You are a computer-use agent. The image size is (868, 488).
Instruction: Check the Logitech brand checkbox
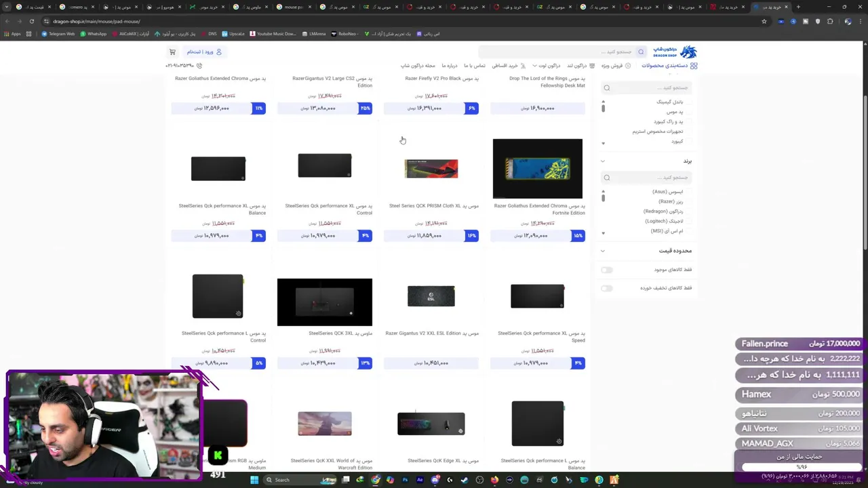click(688, 221)
